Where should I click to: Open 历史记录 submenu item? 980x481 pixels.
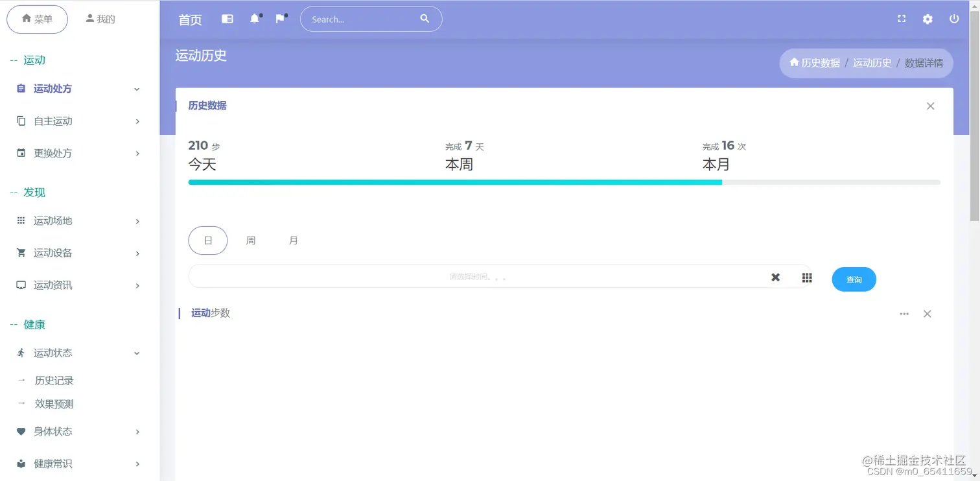pyautogui.click(x=54, y=381)
